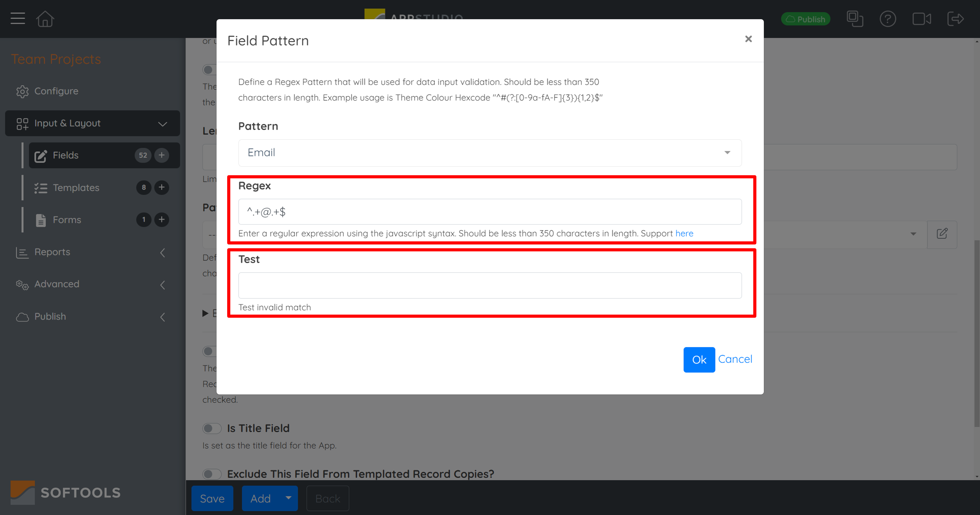The height and width of the screenshot is (515, 980).
Task: Open the Support here link
Action: [684, 233]
